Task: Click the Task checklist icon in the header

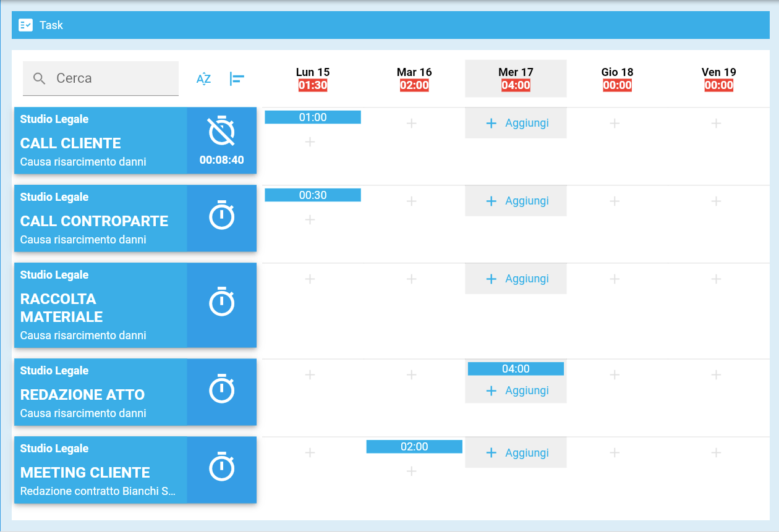Action: (25, 25)
